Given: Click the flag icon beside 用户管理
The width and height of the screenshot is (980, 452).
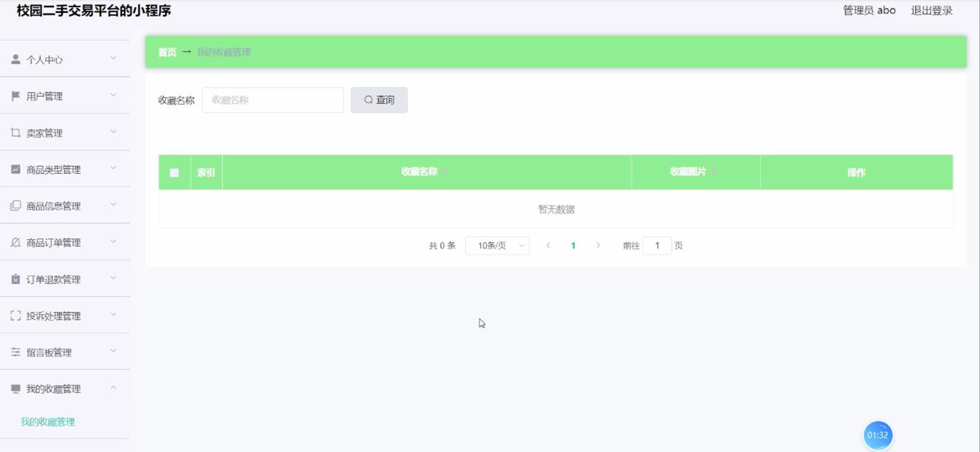Looking at the screenshot, I should coord(16,96).
